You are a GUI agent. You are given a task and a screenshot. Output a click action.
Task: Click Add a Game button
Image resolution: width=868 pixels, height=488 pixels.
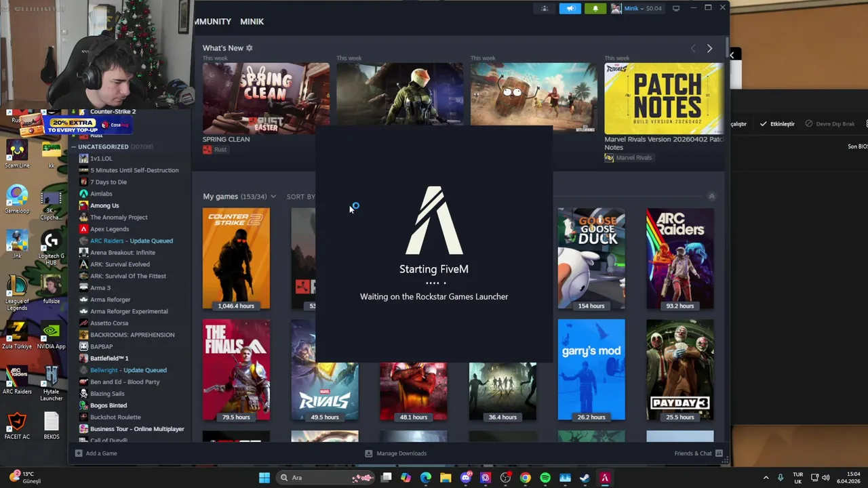click(96, 453)
